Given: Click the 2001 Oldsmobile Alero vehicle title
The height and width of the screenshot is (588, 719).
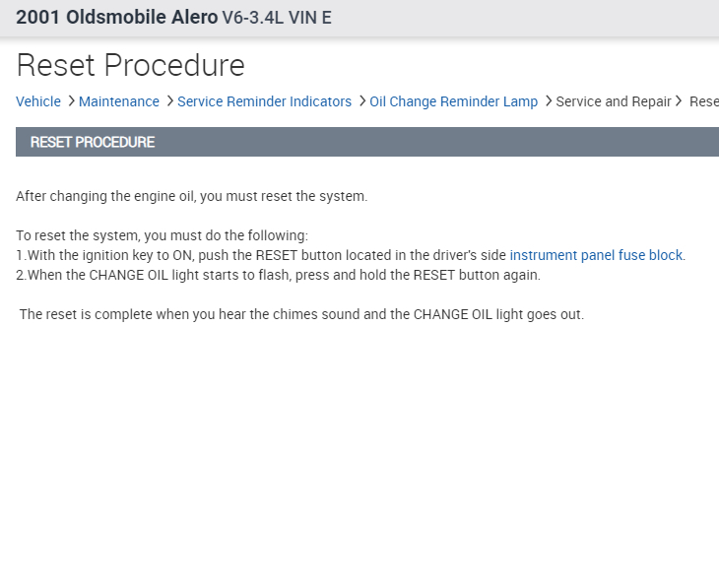Looking at the screenshot, I should click(x=116, y=18).
